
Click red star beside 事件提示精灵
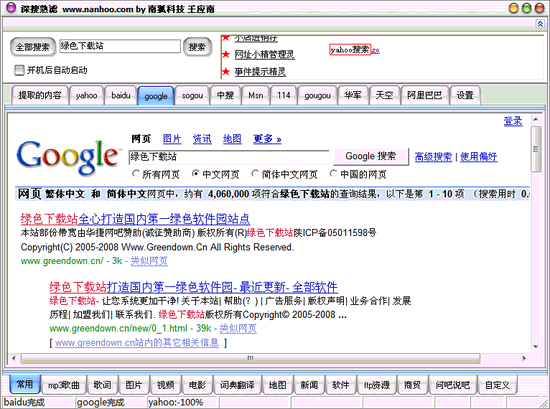[x=226, y=72]
